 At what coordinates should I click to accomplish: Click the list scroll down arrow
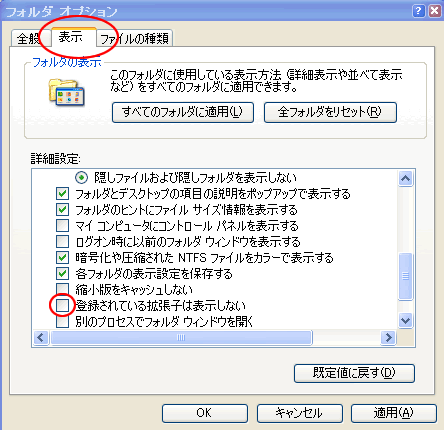(x=405, y=321)
